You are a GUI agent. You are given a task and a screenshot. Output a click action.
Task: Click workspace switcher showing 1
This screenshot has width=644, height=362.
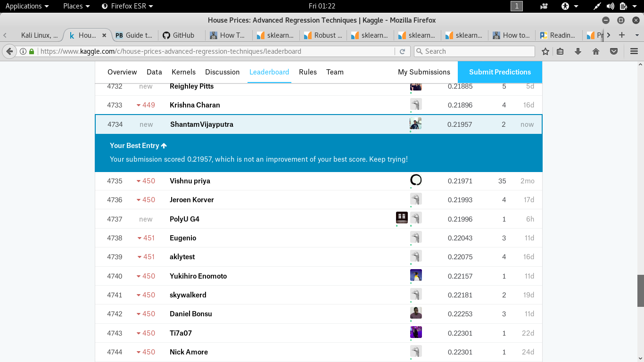pos(517,6)
